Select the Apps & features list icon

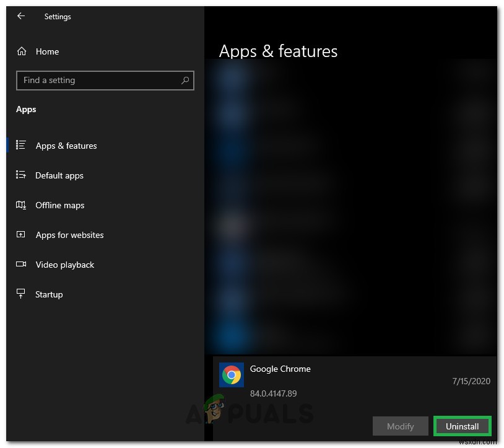pyautogui.click(x=20, y=146)
